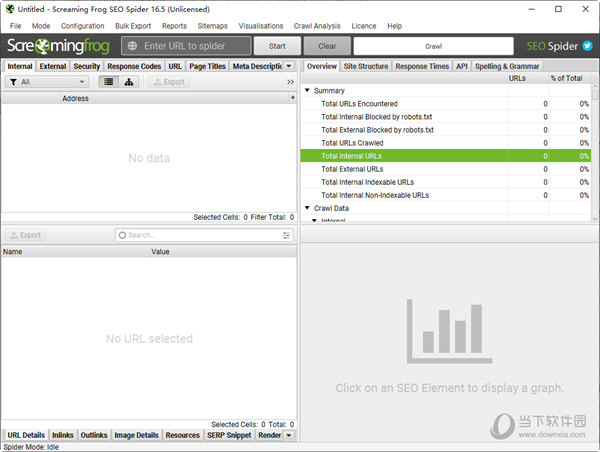
Task: Click the Start button
Action: click(277, 46)
